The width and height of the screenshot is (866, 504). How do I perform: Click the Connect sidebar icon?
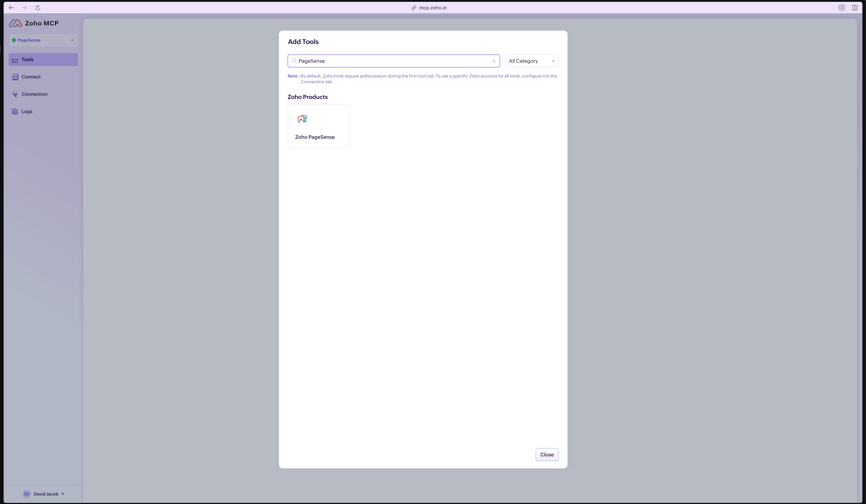pyautogui.click(x=15, y=77)
